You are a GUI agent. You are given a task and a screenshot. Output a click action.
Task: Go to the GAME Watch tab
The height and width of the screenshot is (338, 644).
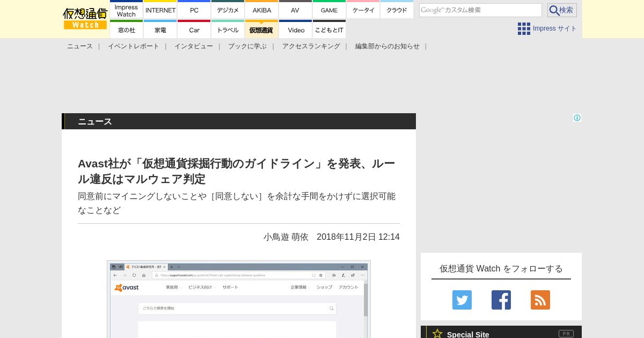point(329,10)
